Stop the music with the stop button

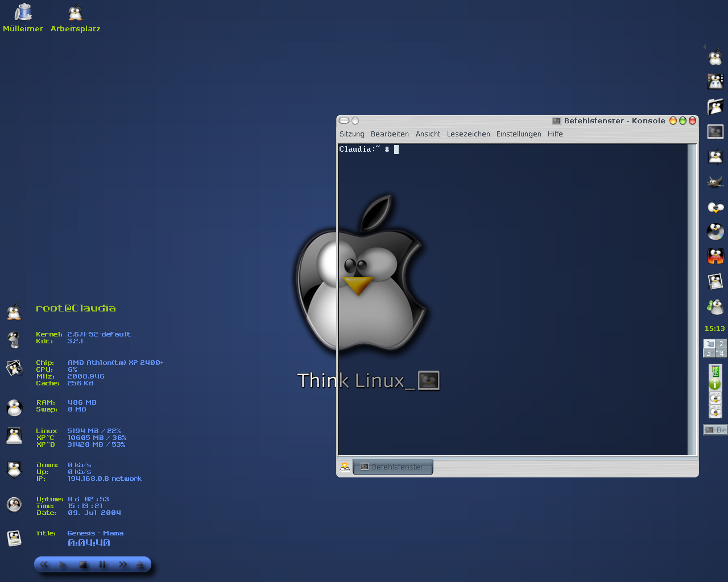tap(83, 564)
